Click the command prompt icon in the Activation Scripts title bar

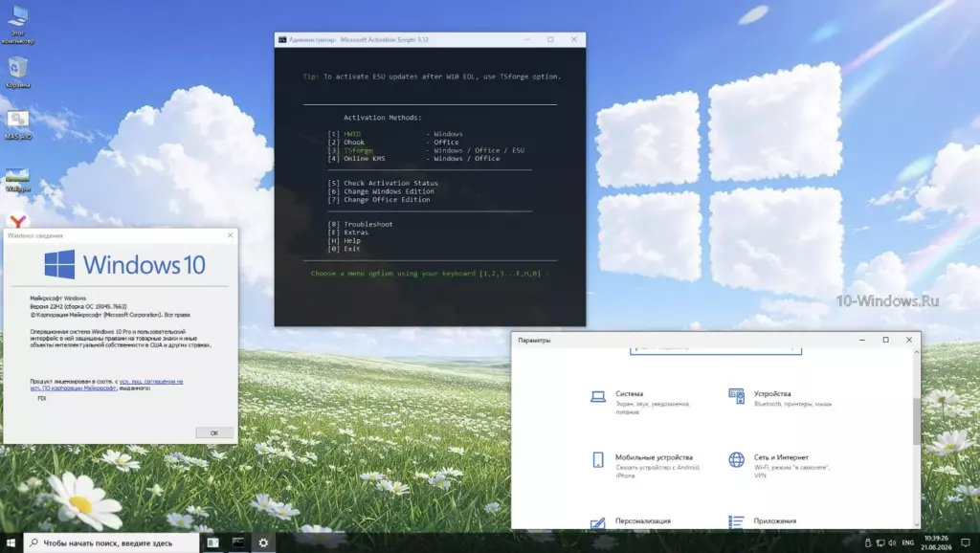tap(282, 39)
